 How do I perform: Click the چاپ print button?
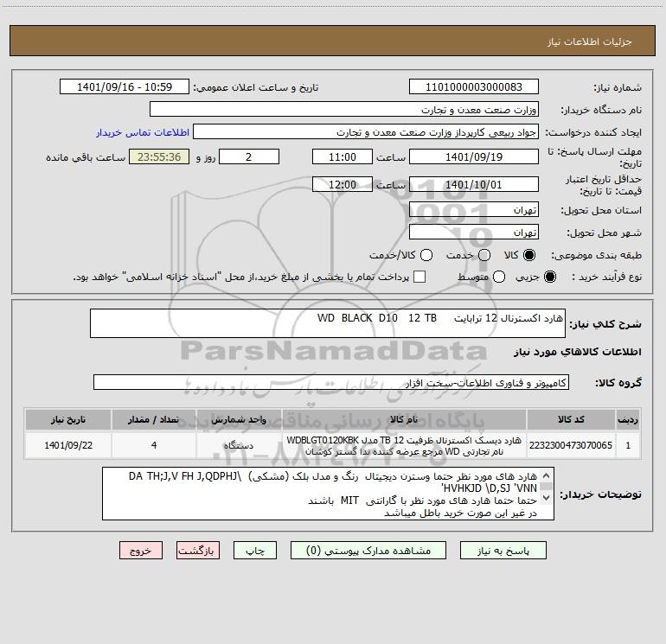(255, 551)
